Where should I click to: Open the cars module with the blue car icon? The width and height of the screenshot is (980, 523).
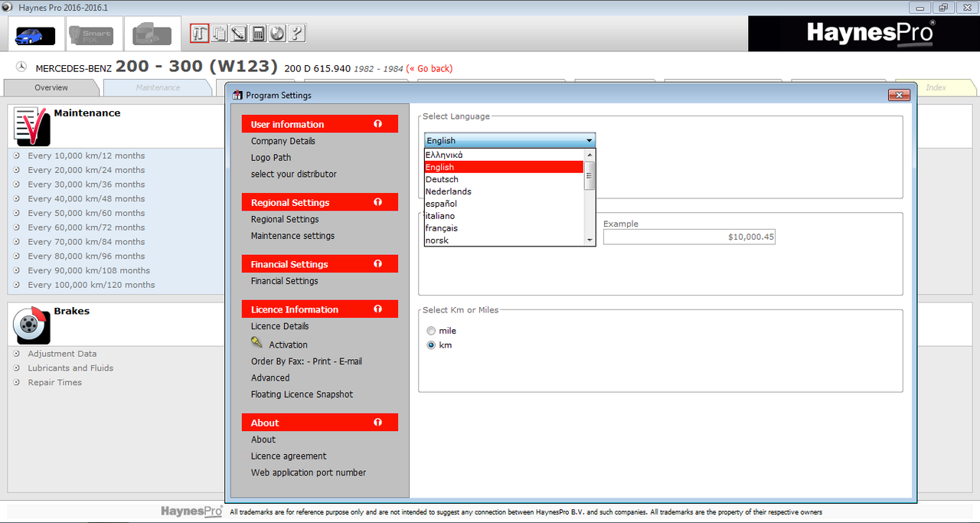coord(36,35)
